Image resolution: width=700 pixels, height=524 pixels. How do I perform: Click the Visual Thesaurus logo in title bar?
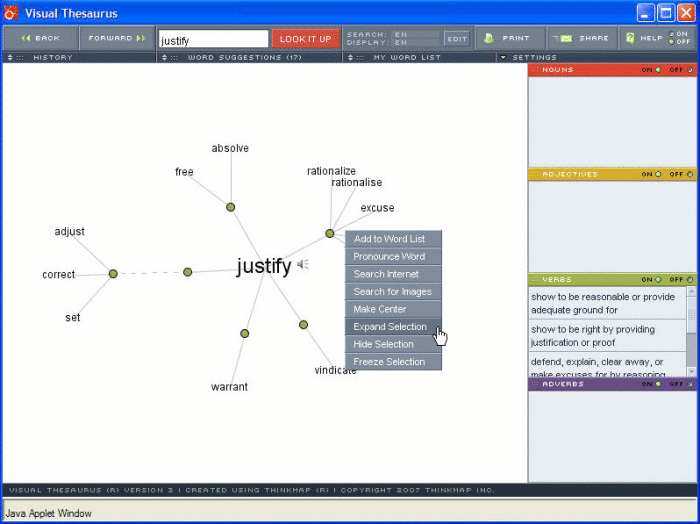(11, 12)
